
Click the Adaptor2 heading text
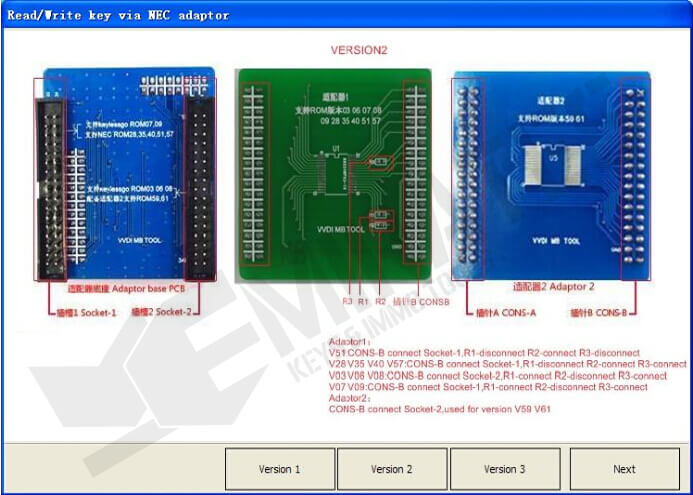coord(349,398)
